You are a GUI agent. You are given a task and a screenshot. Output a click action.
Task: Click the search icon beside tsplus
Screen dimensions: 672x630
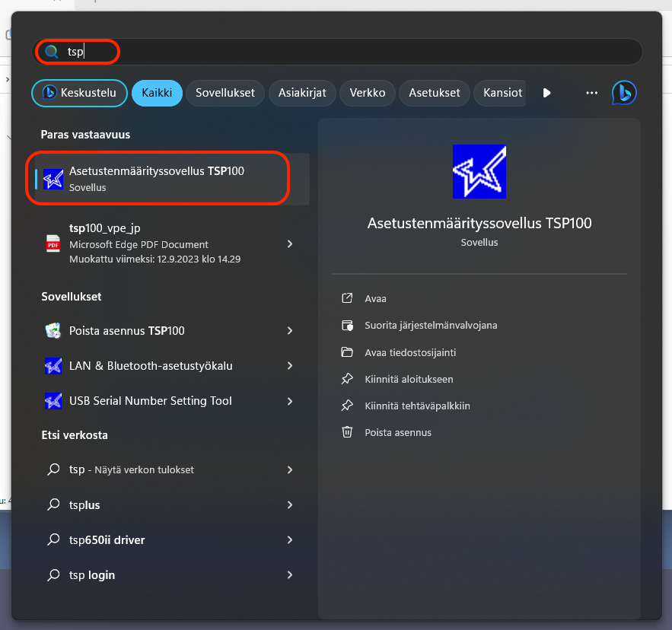(x=53, y=504)
